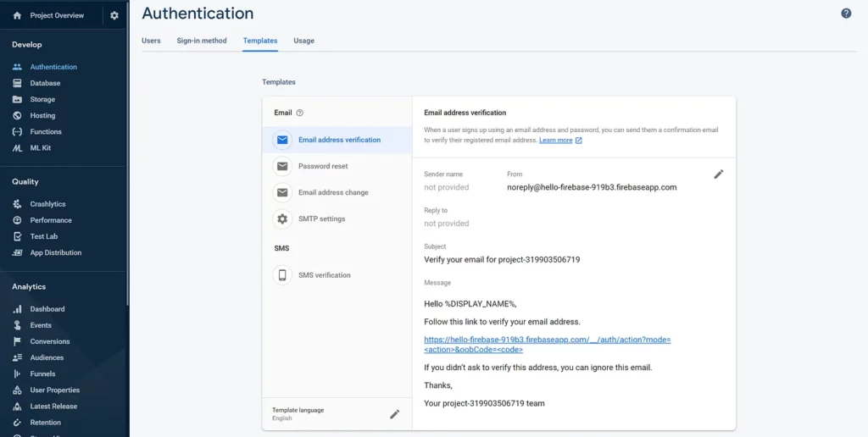Open help question mark icon at top right
The image size is (868, 437).
[846, 14]
